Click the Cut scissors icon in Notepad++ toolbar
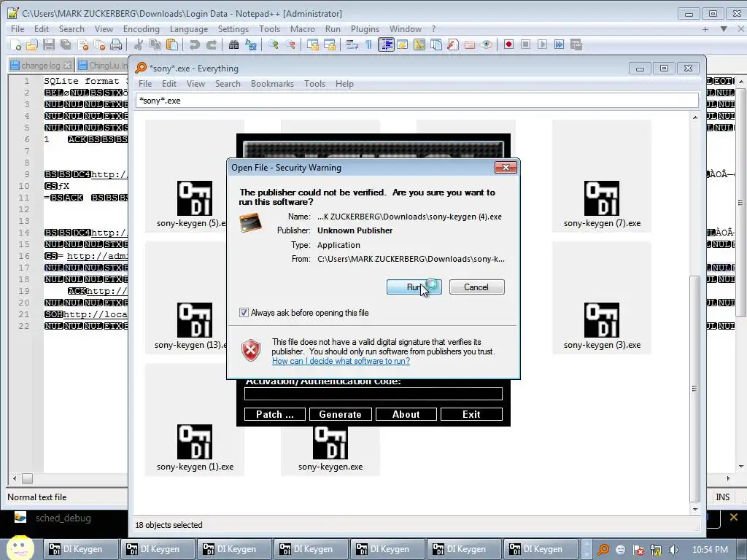 click(x=139, y=44)
